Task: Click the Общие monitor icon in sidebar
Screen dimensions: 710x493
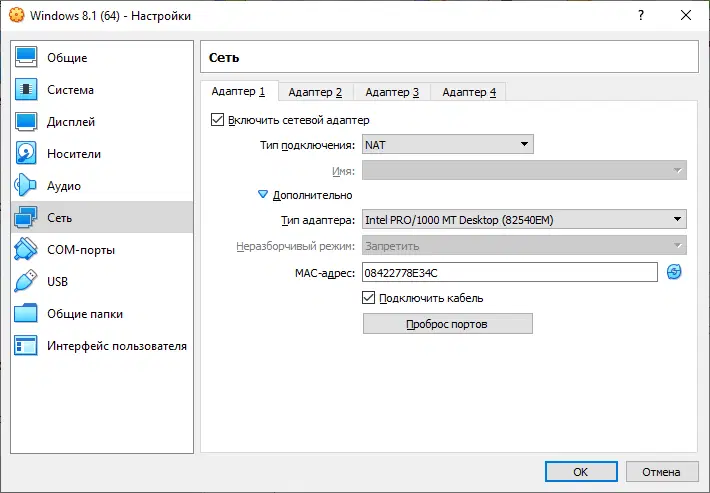Action: 27,58
